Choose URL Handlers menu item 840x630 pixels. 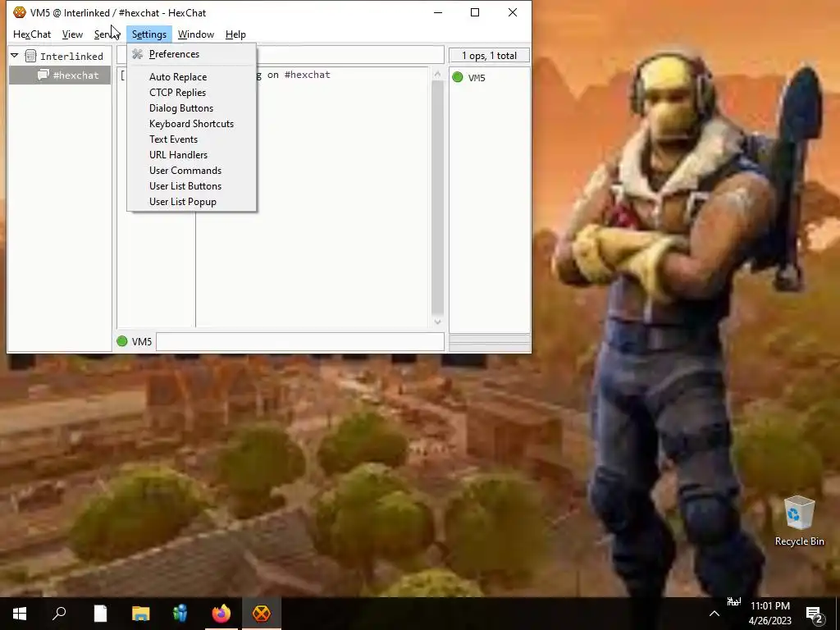178,155
